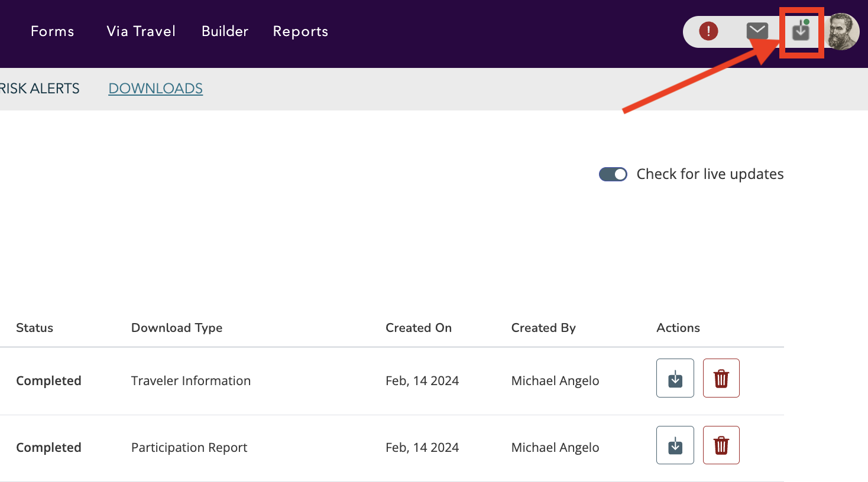Download the Participation Report file
The image size is (868, 482).
(x=675, y=445)
